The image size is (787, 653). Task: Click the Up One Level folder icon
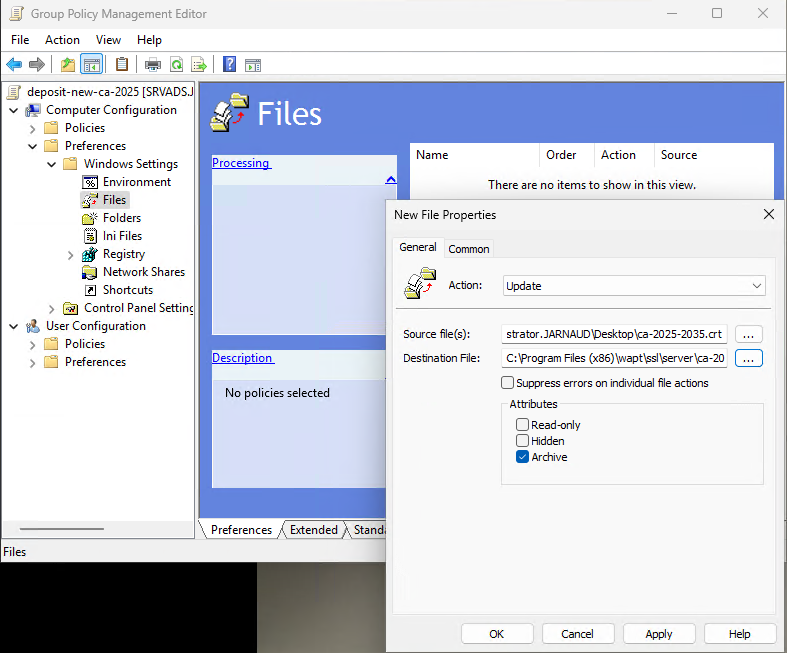pos(67,65)
